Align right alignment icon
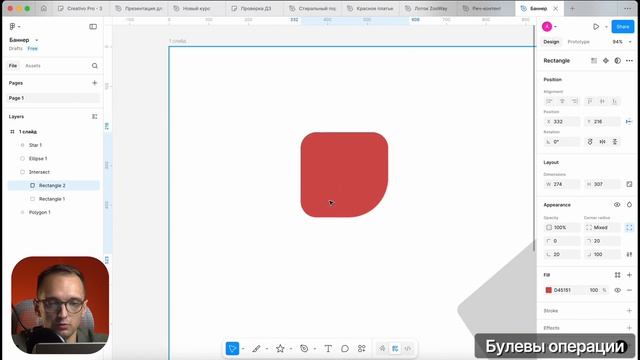640x360 pixels. tap(575, 101)
